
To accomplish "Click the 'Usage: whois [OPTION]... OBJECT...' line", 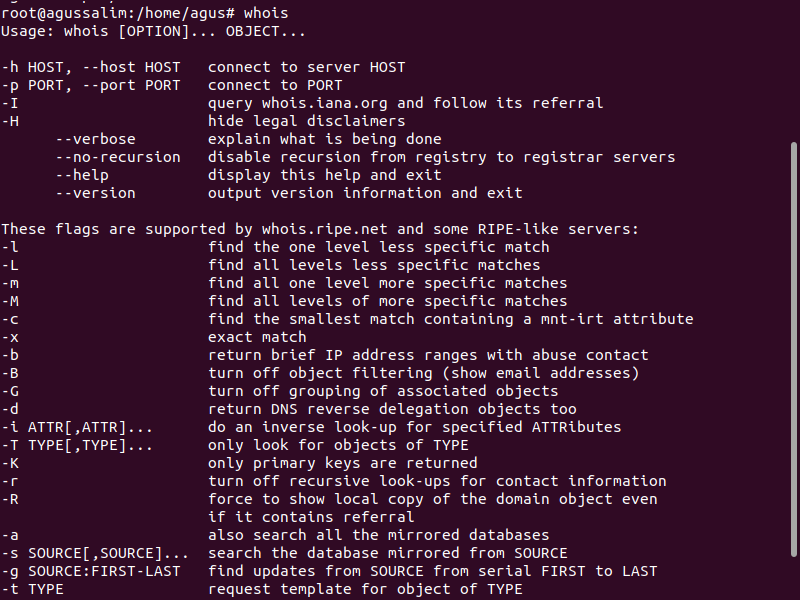I will pos(154,32).
